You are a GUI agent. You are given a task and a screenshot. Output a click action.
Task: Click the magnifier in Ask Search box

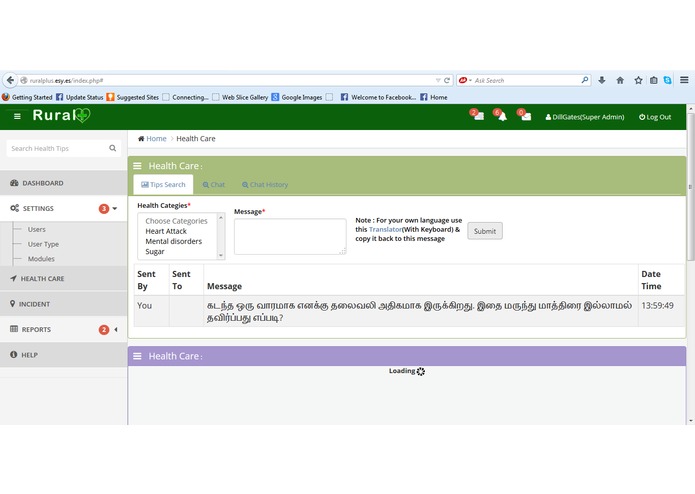coord(585,80)
